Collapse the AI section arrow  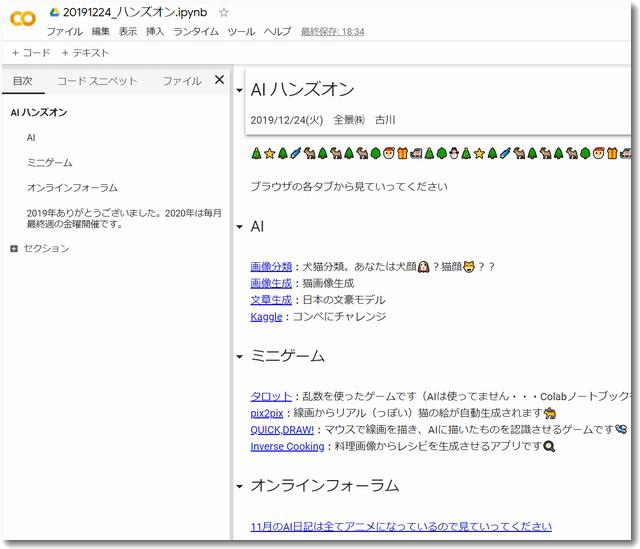240,227
